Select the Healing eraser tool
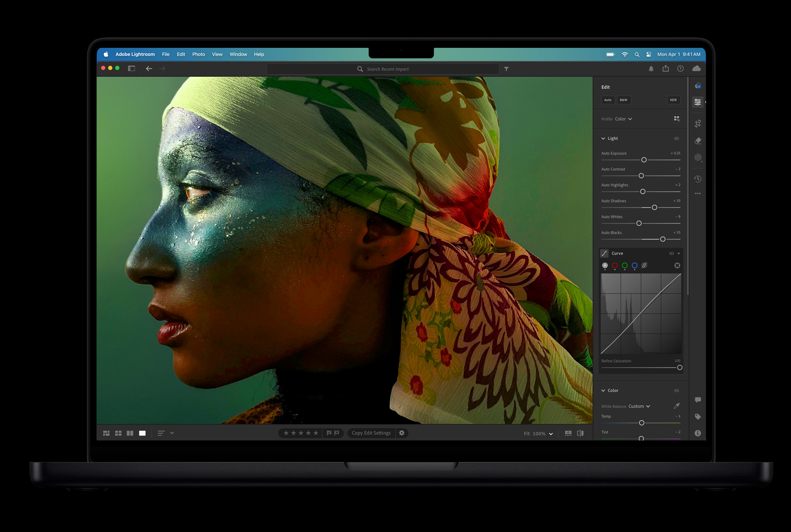 point(698,141)
